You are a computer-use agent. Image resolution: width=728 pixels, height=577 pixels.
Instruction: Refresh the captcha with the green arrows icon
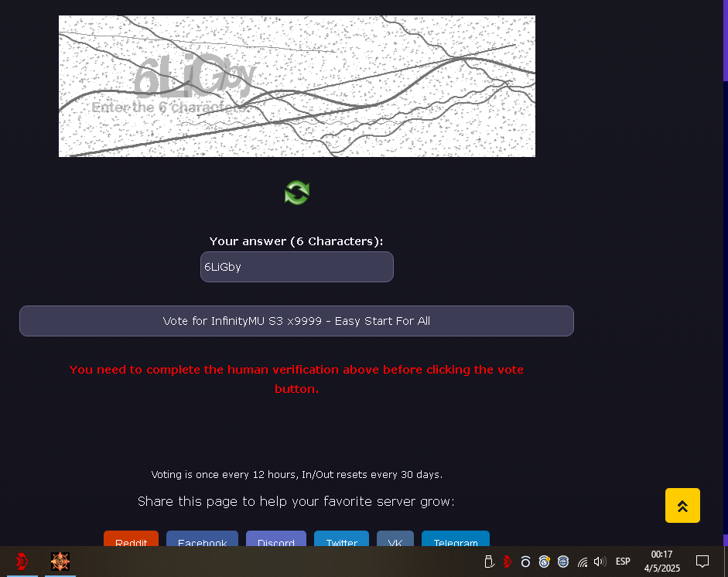[296, 193]
